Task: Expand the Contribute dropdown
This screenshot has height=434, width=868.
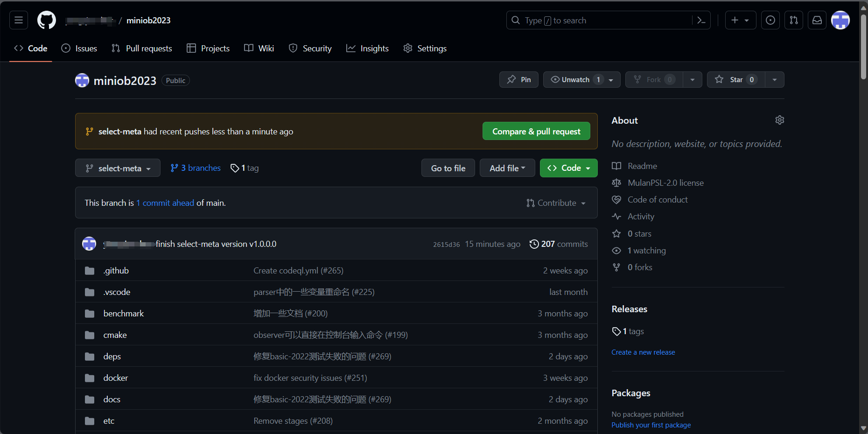Action: tap(556, 203)
